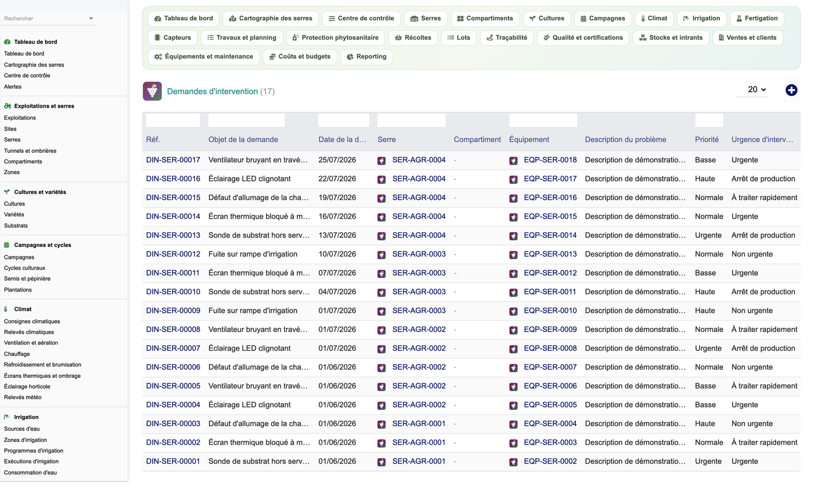Open Protection phytosanitaire tab

click(x=336, y=38)
